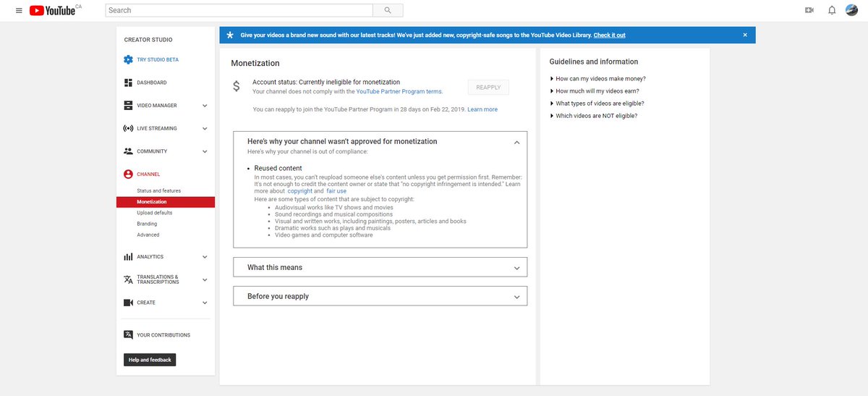Viewport: 868px width, 396px height.
Task: Click the Help and feedback button
Action: [x=150, y=360]
